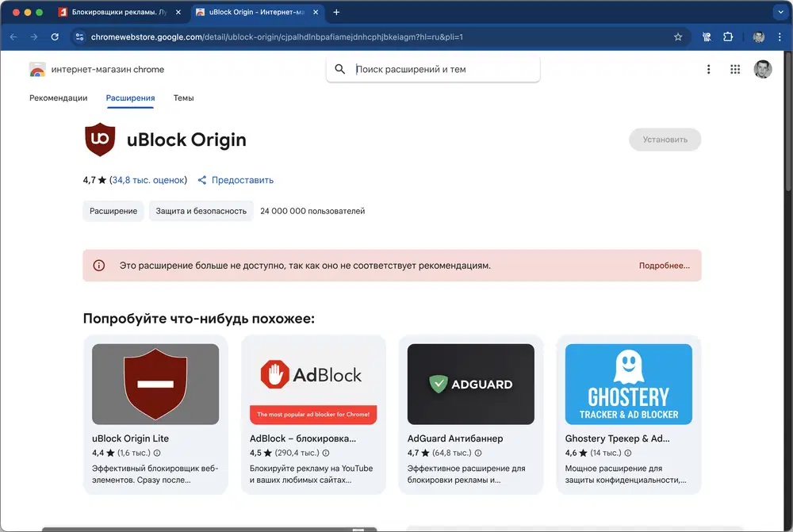Viewport: 793px width, 532px height.
Task: Click the '24 000 000 пользователей' text
Action: click(312, 211)
